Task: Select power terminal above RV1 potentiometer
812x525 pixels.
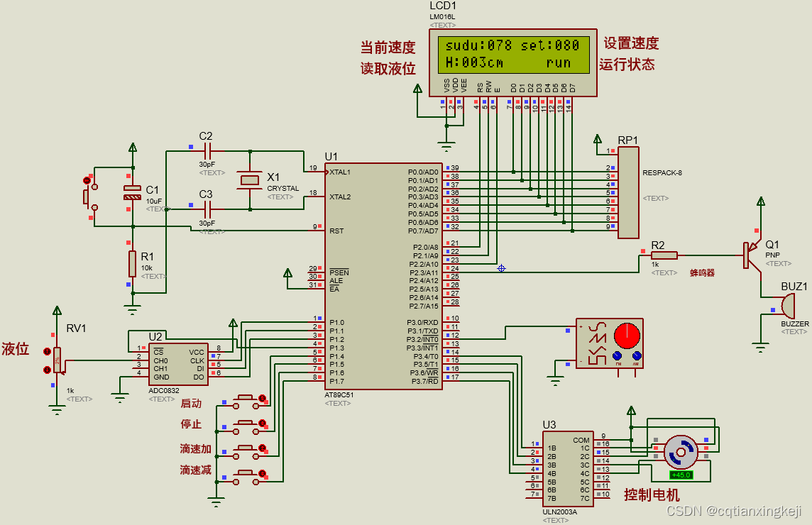Action: pyautogui.click(x=57, y=310)
